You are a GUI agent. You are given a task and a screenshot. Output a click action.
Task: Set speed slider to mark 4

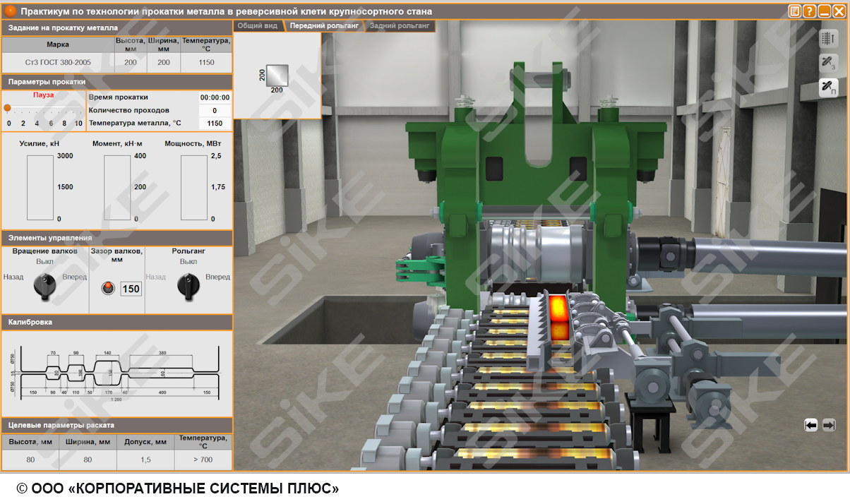coord(37,123)
